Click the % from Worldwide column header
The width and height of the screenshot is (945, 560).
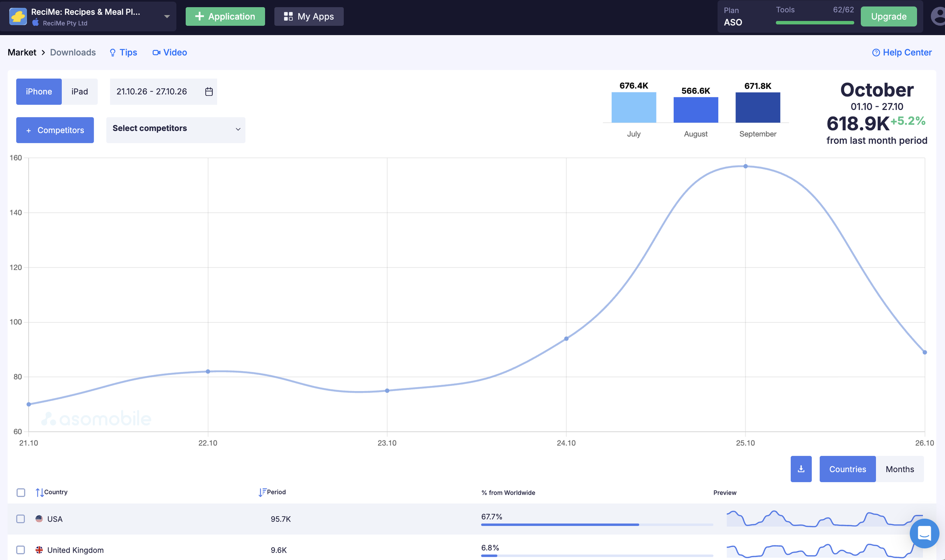point(508,493)
